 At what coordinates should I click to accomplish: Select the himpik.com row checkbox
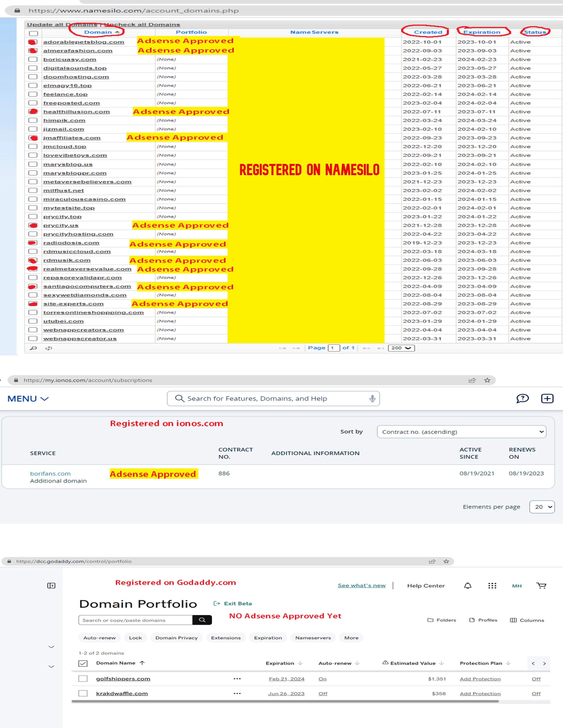tap(33, 120)
